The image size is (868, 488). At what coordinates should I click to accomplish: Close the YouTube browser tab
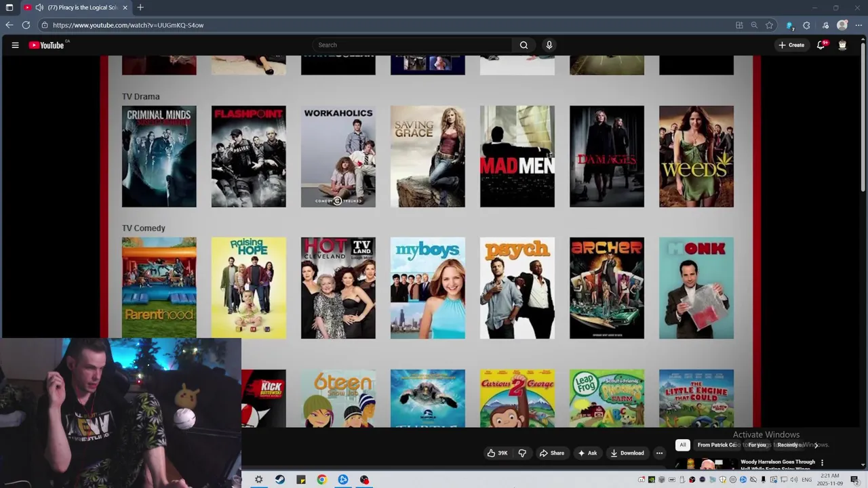(x=125, y=7)
